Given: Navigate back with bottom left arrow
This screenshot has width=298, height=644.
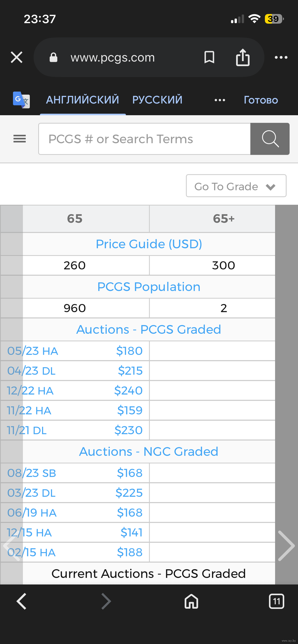Looking at the screenshot, I should (x=21, y=601).
